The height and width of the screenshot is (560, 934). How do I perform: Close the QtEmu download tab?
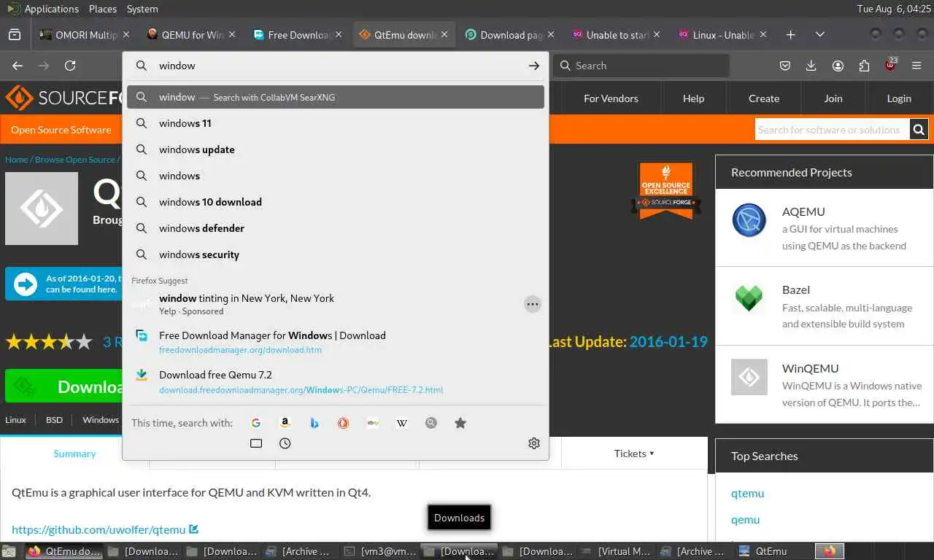(445, 34)
